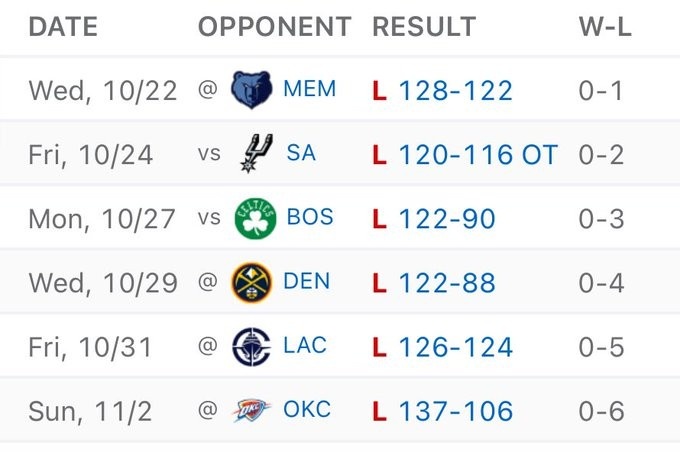View the 120-116 OT game result

pyautogui.click(x=477, y=155)
